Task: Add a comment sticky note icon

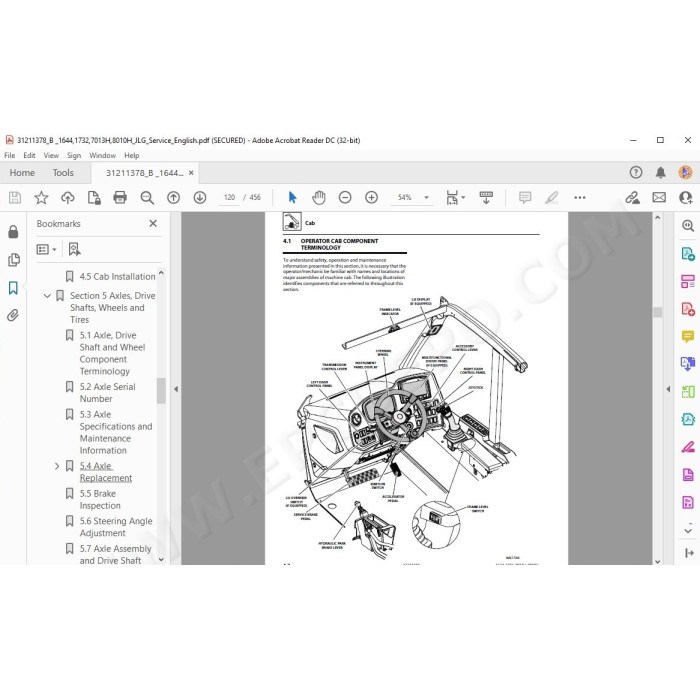Action: coord(525,197)
